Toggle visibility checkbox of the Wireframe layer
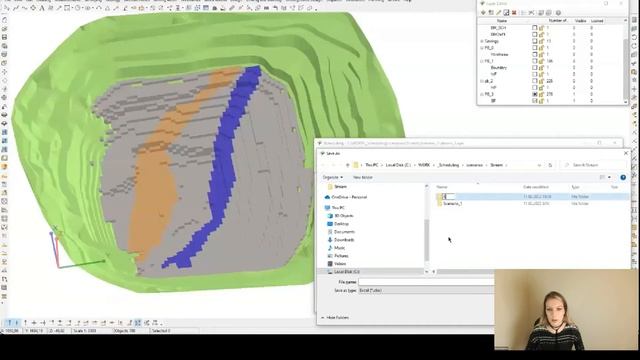This screenshot has width=640, height=360. [x=535, y=54]
